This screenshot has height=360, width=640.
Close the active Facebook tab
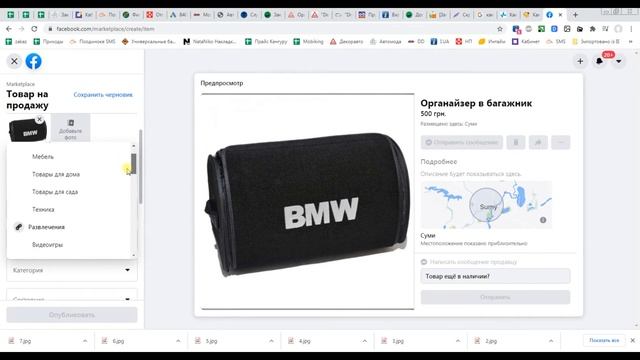(560, 15)
